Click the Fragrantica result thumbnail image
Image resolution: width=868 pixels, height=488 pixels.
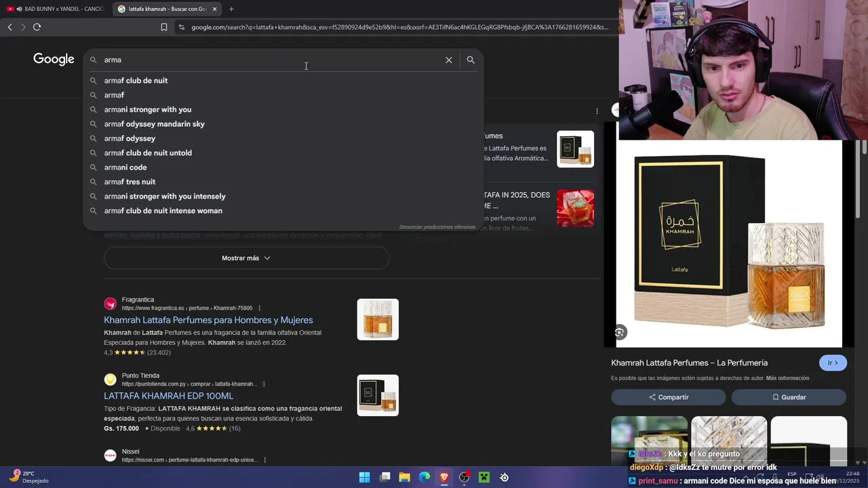tap(378, 319)
